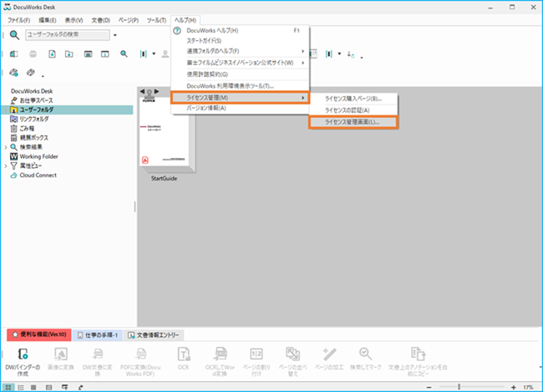
Task: Select リンクフォルダ in the folder tree
Action: 30,120
